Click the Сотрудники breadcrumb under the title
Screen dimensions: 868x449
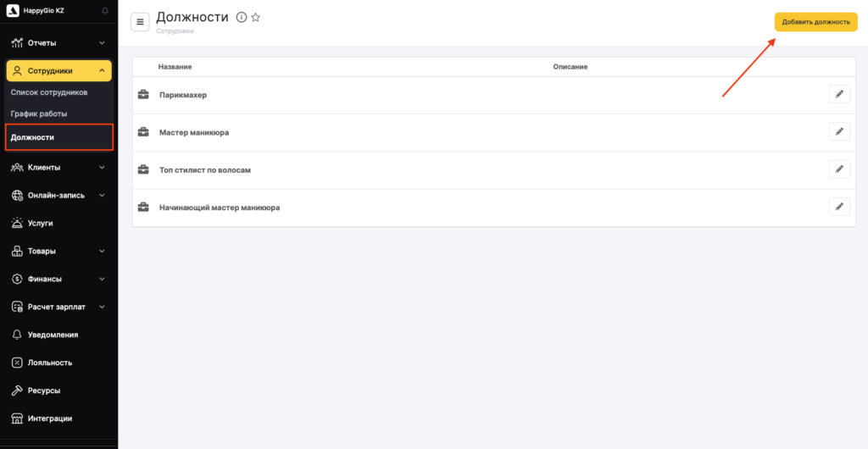175,31
